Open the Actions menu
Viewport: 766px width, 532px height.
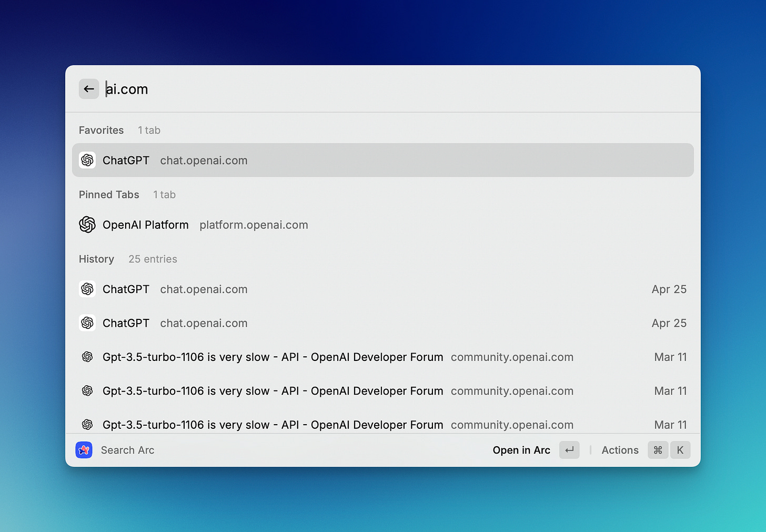pyautogui.click(x=620, y=450)
